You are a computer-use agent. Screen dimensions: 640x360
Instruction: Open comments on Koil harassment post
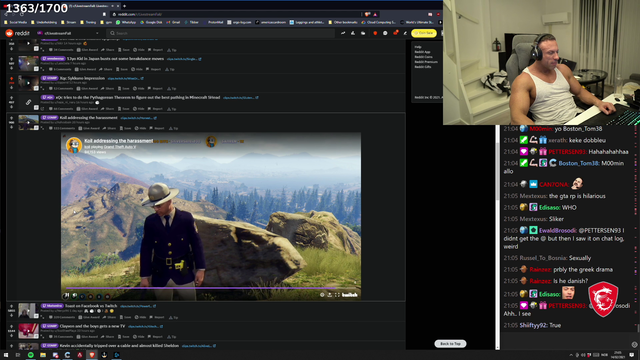click(62, 128)
